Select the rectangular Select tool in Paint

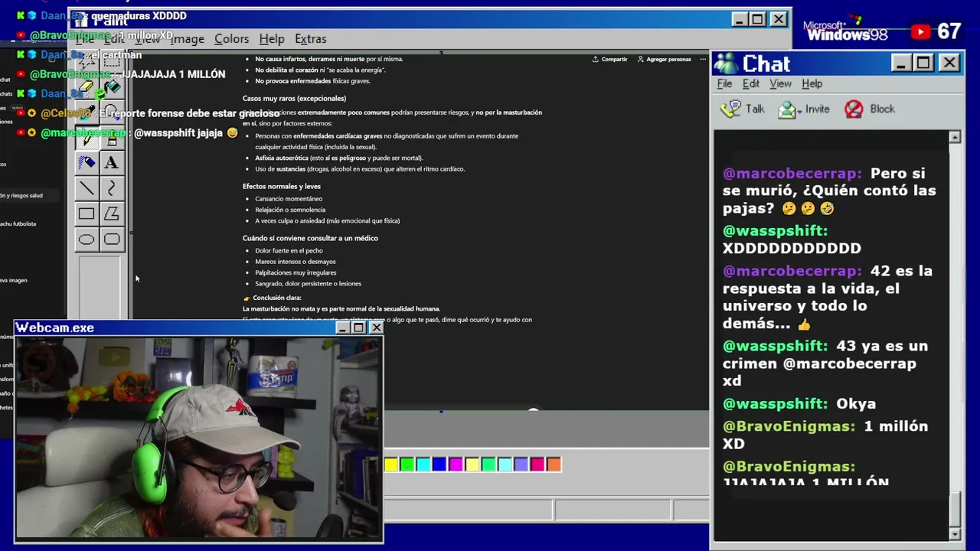(112, 64)
